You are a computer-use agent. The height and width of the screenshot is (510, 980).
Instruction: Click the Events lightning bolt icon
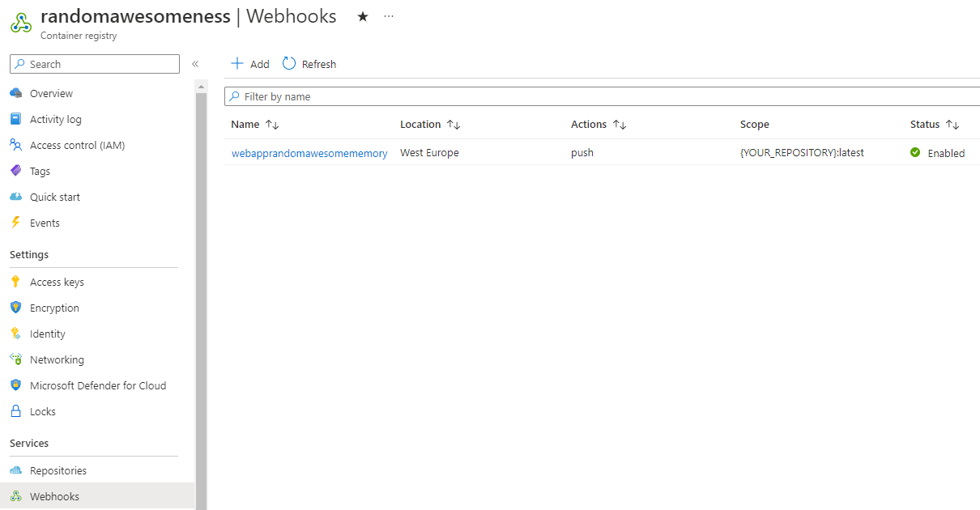15,223
